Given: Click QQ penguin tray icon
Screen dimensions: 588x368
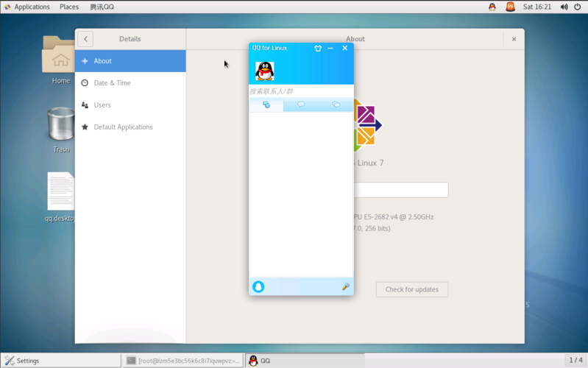Looking at the screenshot, I should [492, 7].
